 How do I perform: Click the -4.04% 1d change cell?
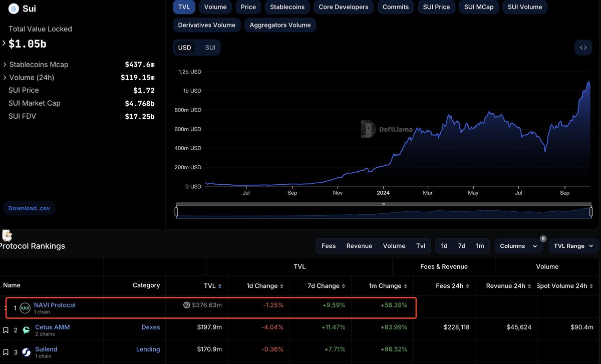272,327
